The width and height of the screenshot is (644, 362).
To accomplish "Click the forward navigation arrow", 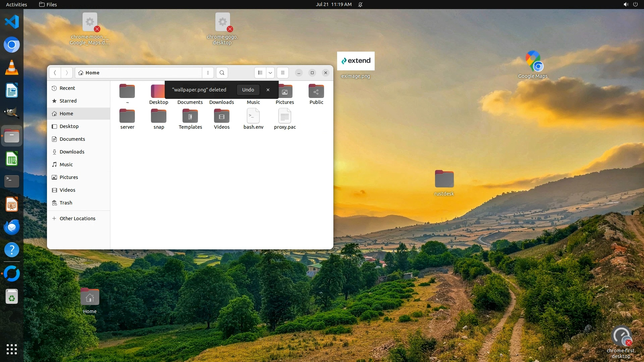I will pos(67,73).
